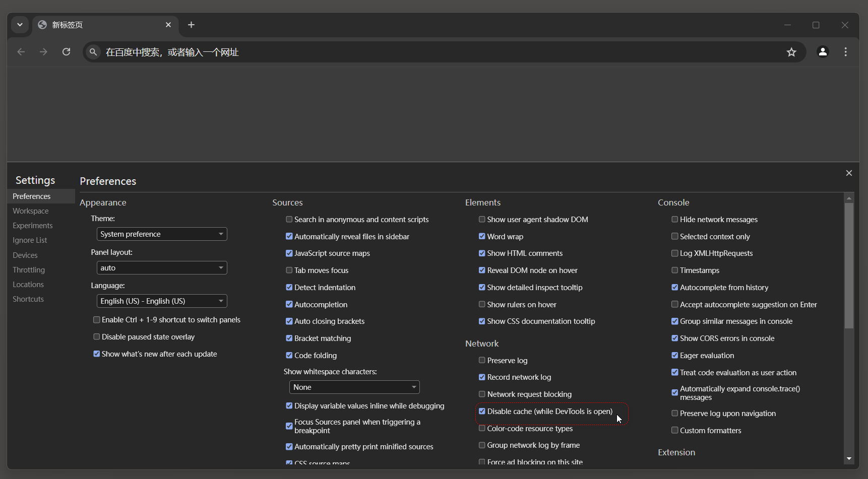Toggle Record network log checkbox
Viewport: 868px width, 479px height.
482,377
